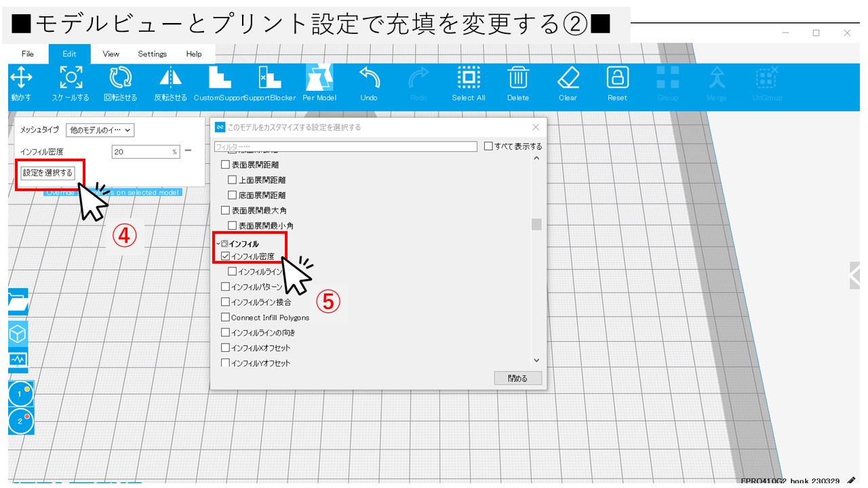Activate the CustomSupport tool
The width and height of the screenshot is (868, 488).
pos(220,84)
